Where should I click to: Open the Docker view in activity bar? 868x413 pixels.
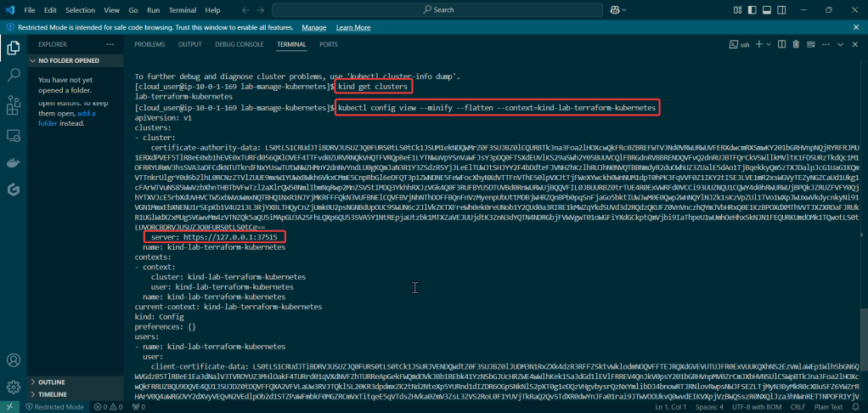click(x=14, y=161)
